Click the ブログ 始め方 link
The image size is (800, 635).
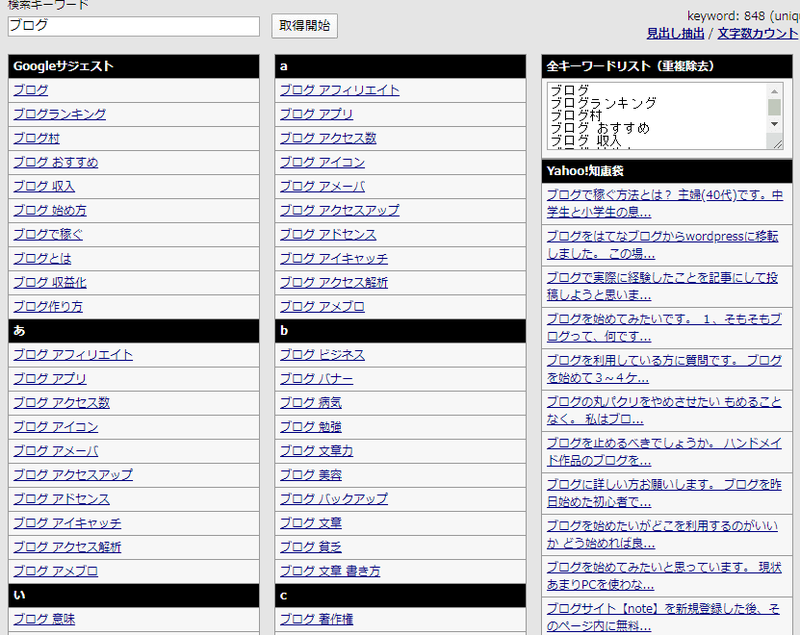point(50,210)
